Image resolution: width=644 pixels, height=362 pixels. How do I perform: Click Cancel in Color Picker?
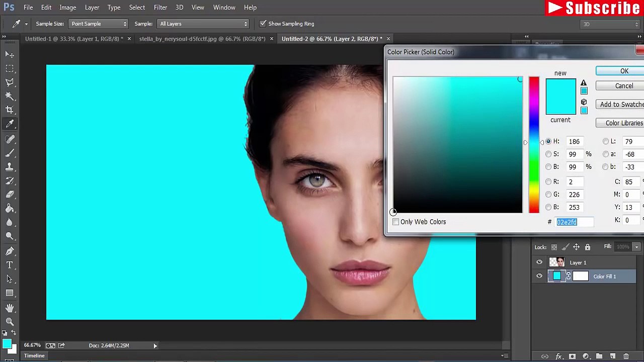[620, 86]
